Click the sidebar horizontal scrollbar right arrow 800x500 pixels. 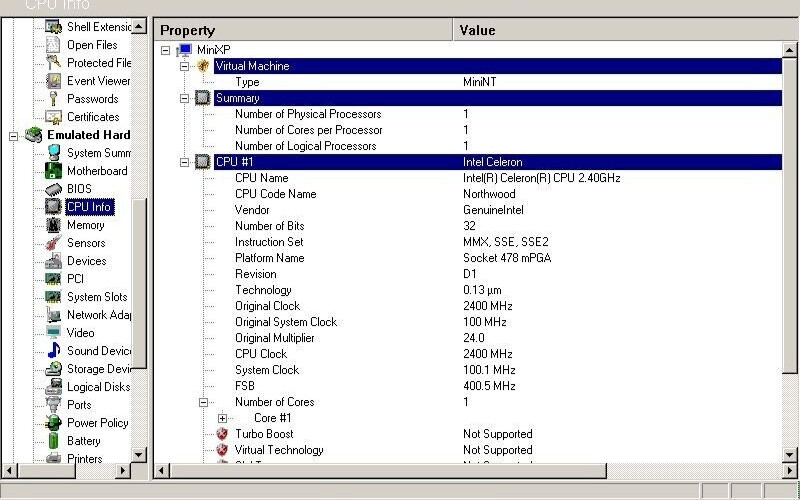tap(124, 470)
